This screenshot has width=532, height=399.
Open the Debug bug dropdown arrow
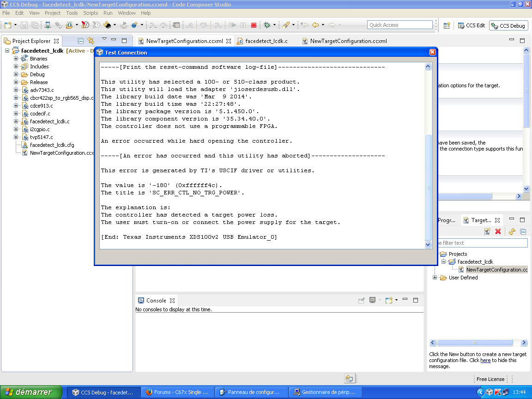click(x=274, y=25)
